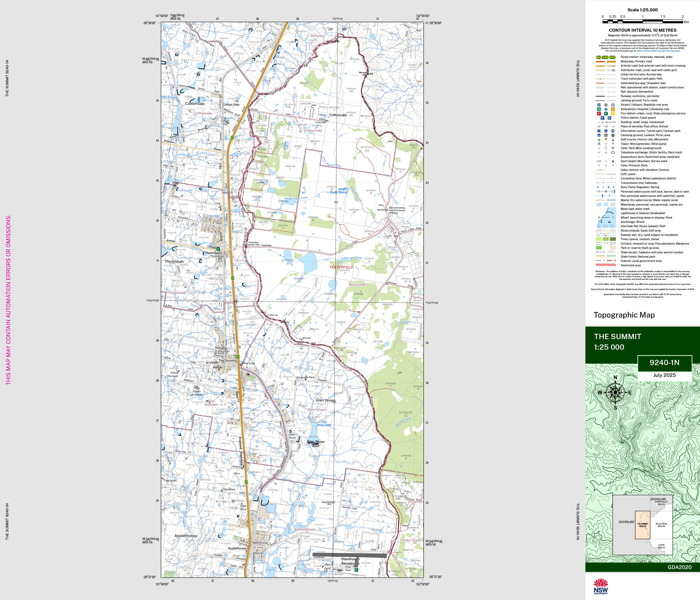The width and height of the screenshot is (700, 600).
Task: Click the Lifesaving club LS icon
Action: tap(613, 109)
